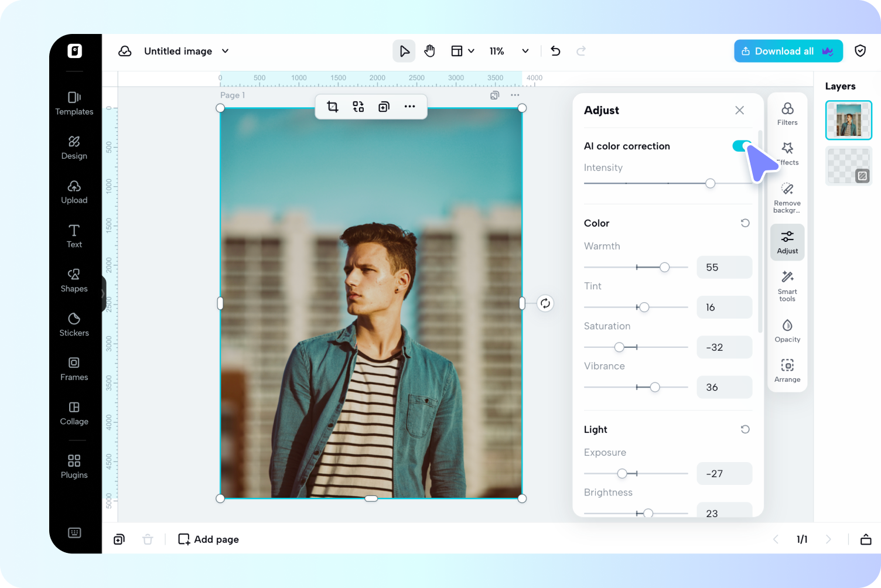Select the second layer thumbnail in Layers

coord(848,166)
